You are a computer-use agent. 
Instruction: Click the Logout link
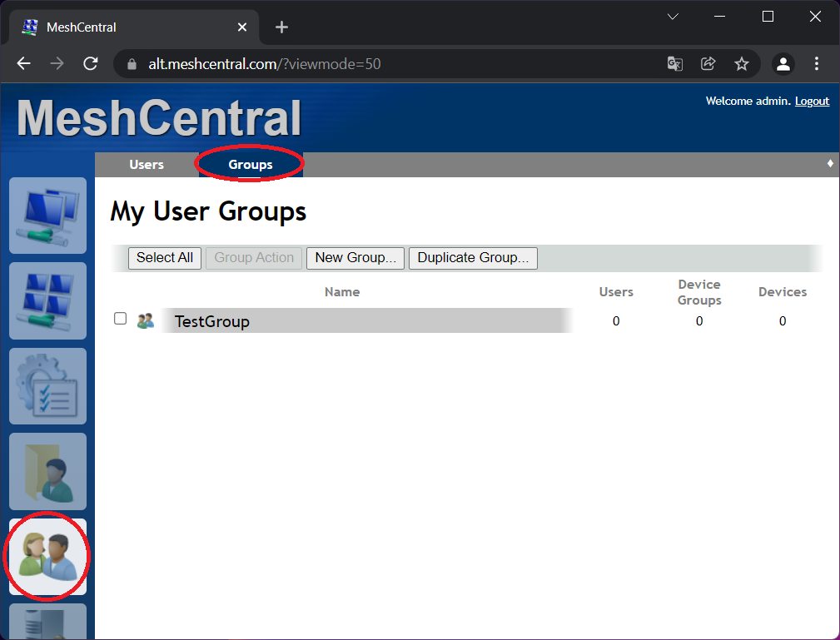pyautogui.click(x=812, y=101)
